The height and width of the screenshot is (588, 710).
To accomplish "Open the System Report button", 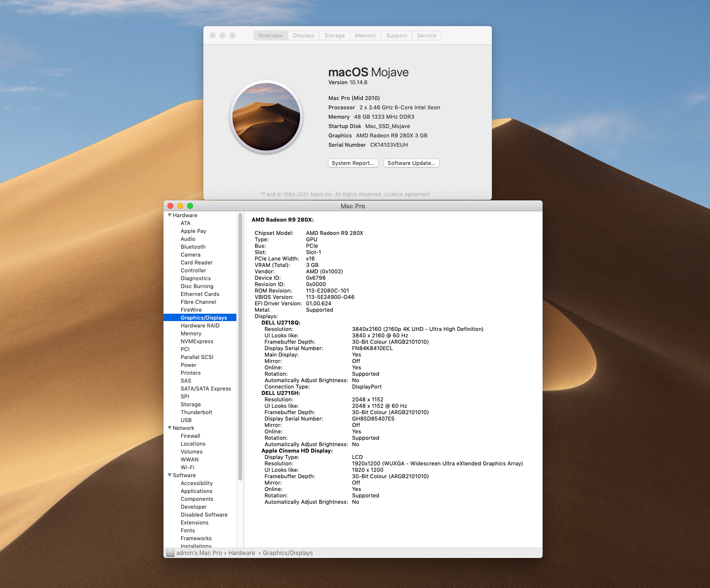I will point(353,163).
